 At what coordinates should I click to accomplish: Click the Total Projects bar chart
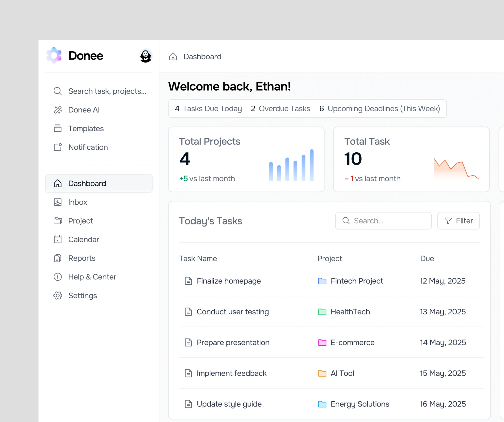click(291, 165)
